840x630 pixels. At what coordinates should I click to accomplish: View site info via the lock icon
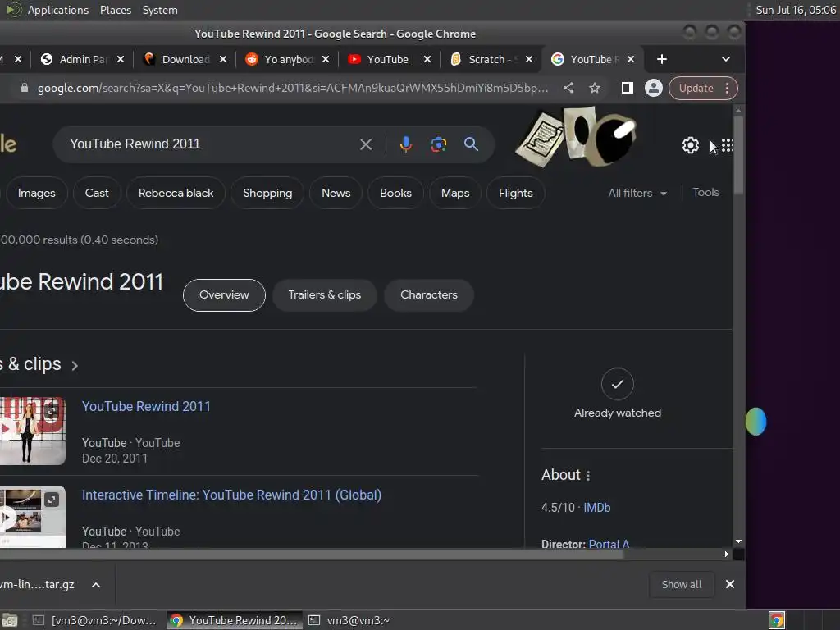[x=24, y=88]
